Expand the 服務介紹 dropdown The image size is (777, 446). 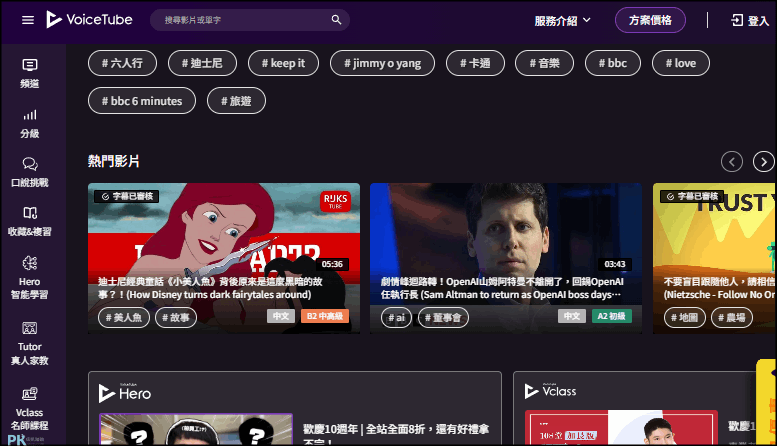(562, 21)
